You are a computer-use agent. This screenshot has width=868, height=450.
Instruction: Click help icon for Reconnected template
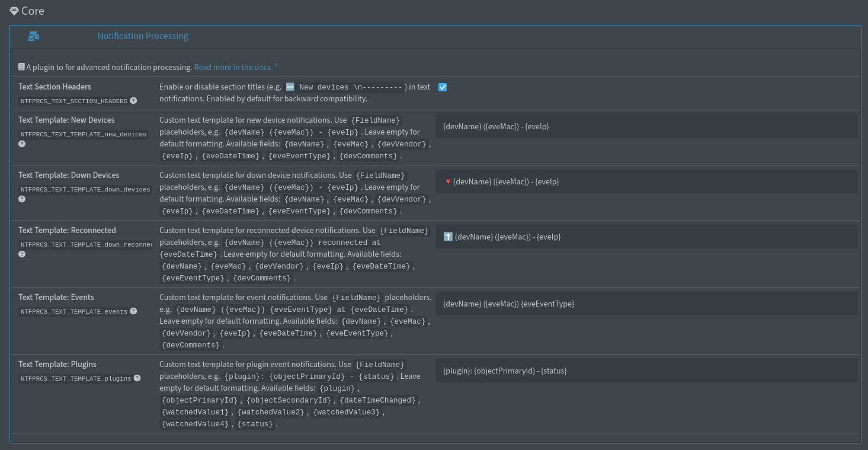[x=22, y=254]
